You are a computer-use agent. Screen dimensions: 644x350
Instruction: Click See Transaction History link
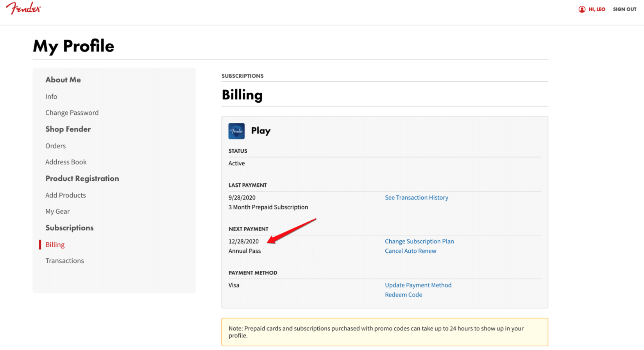(x=417, y=198)
